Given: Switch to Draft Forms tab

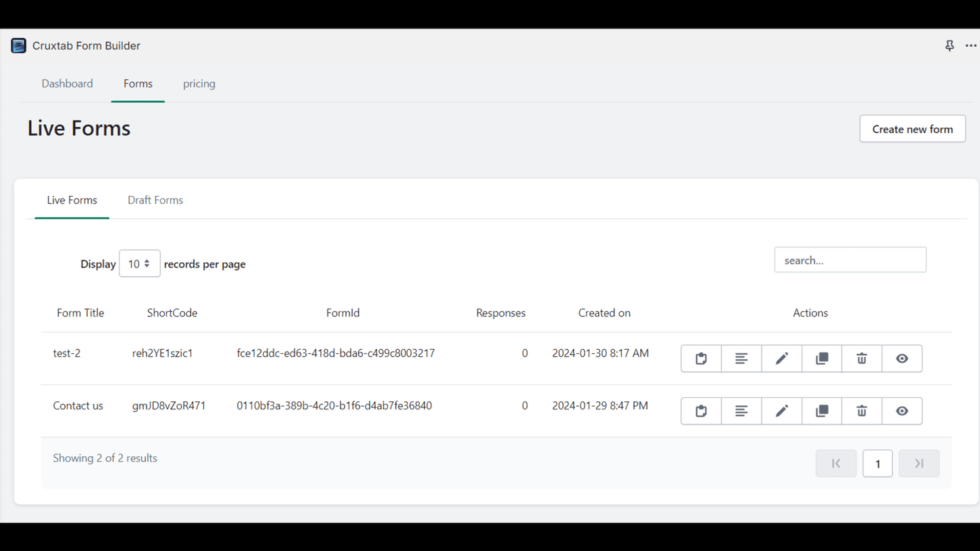Looking at the screenshot, I should [x=155, y=200].
